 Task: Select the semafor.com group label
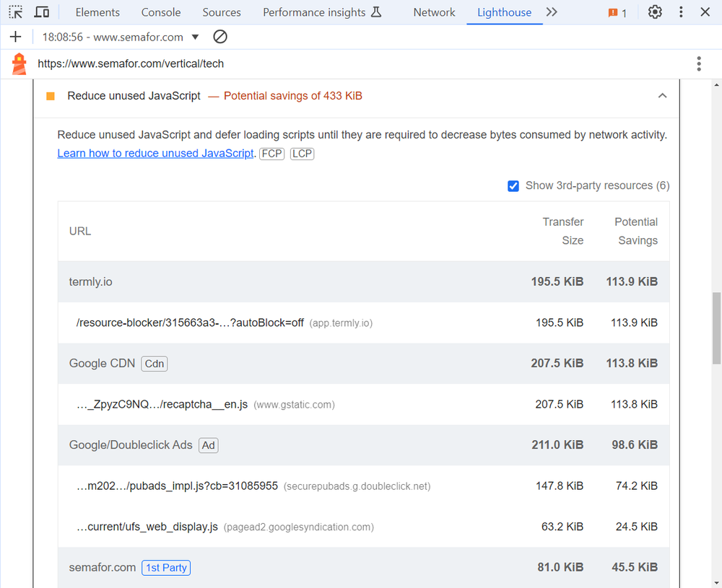tap(103, 567)
